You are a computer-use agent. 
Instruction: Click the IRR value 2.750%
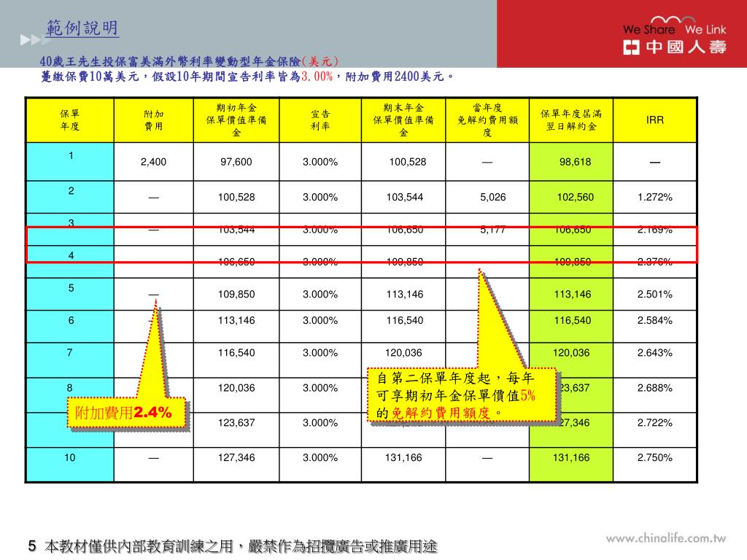655,458
